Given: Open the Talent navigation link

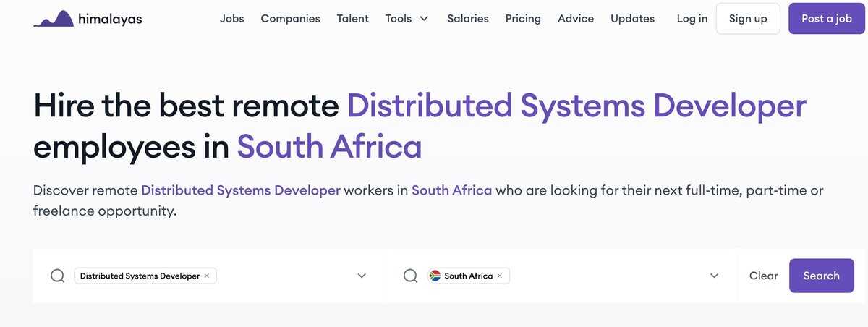Looking at the screenshot, I should [x=352, y=19].
